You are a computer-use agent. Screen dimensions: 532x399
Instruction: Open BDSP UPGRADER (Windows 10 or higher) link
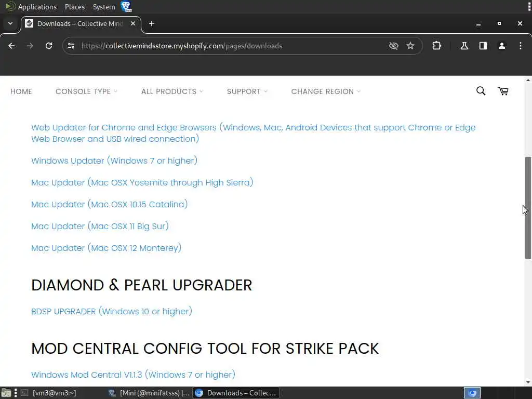pos(112,312)
